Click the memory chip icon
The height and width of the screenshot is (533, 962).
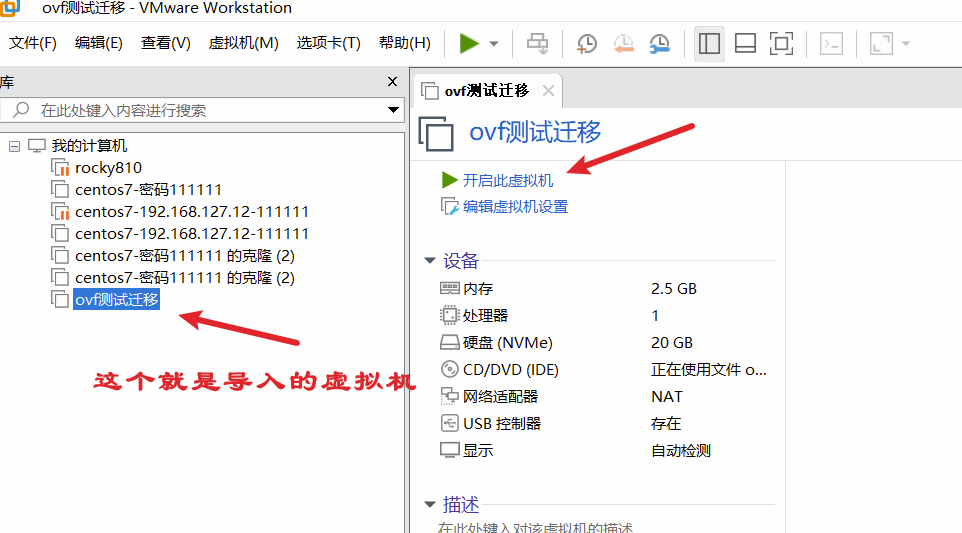pyautogui.click(x=449, y=288)
